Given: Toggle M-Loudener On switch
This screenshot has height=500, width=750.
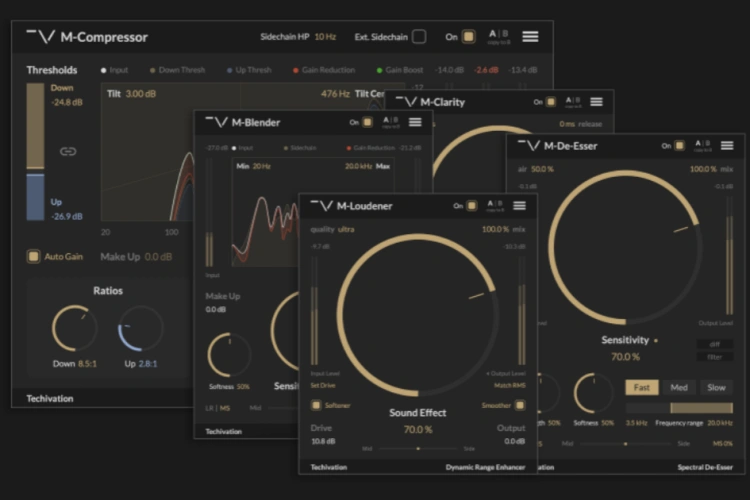Looking at the screenshot, I should pos(472,206).
